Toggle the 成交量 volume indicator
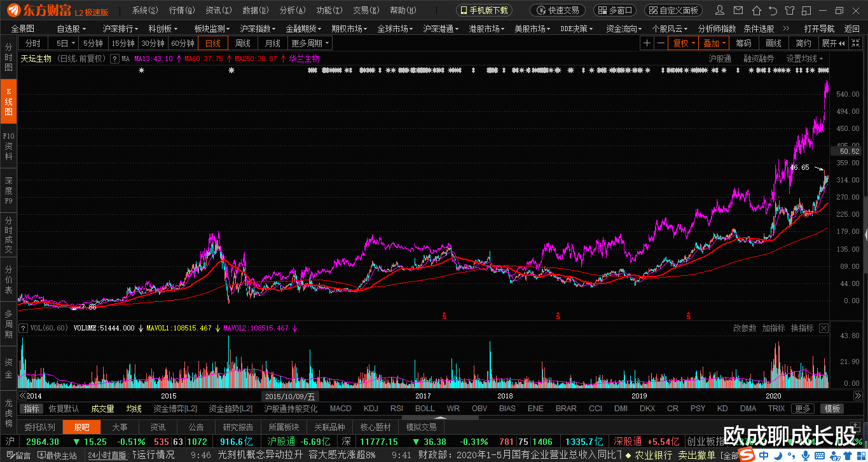Viewport: 868px width, 462px height. click(102, 409)
